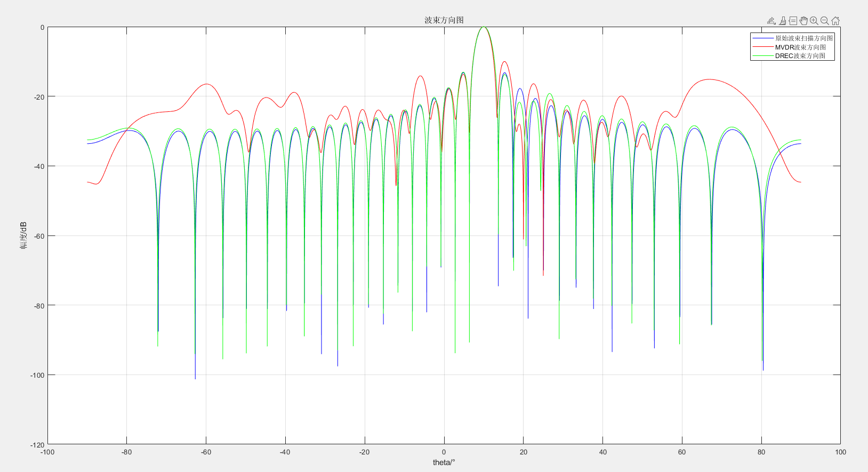The image size is (868, 472).
Task: Activate the zoom out magnifier
Action: (825, 21)
